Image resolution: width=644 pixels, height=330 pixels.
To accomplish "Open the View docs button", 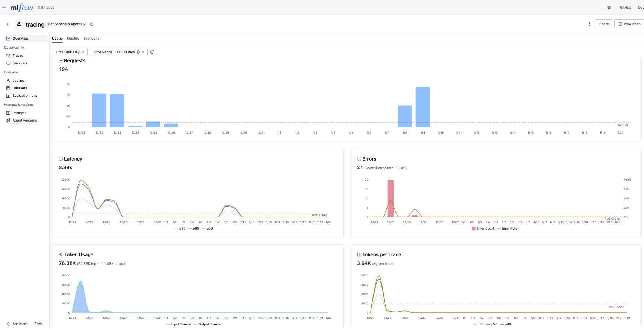I will click(x=629, y=24).
